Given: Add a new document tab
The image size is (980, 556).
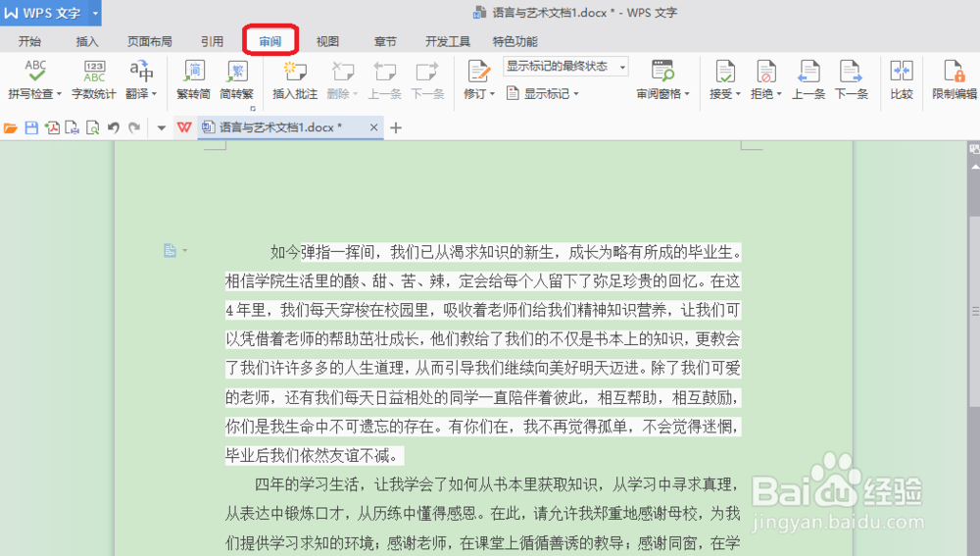Looking at the screenshot, I should 396,127.
